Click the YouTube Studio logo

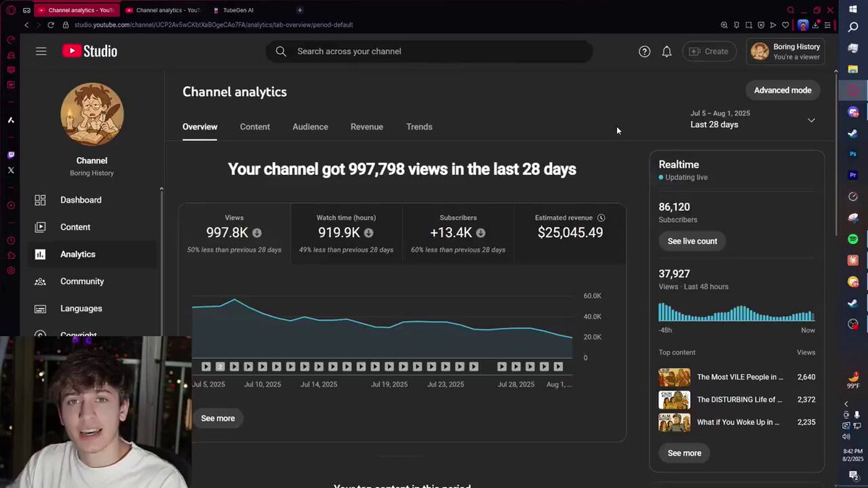90,51
